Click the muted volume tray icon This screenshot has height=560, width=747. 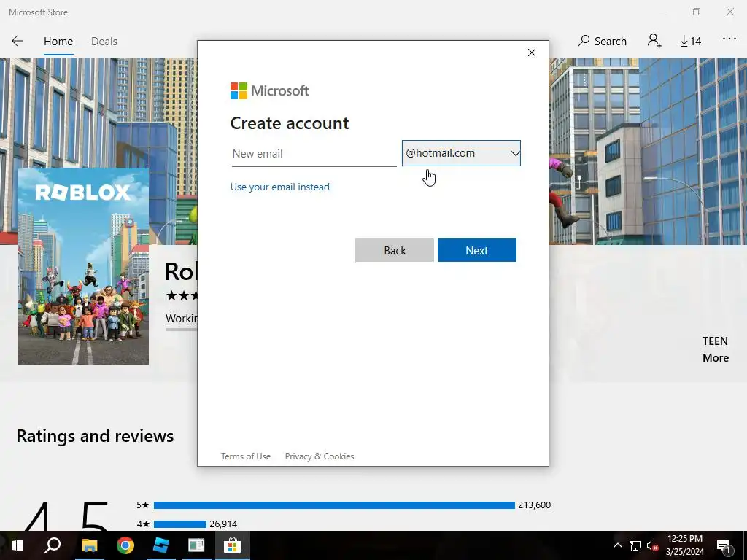tap(652, 545)
